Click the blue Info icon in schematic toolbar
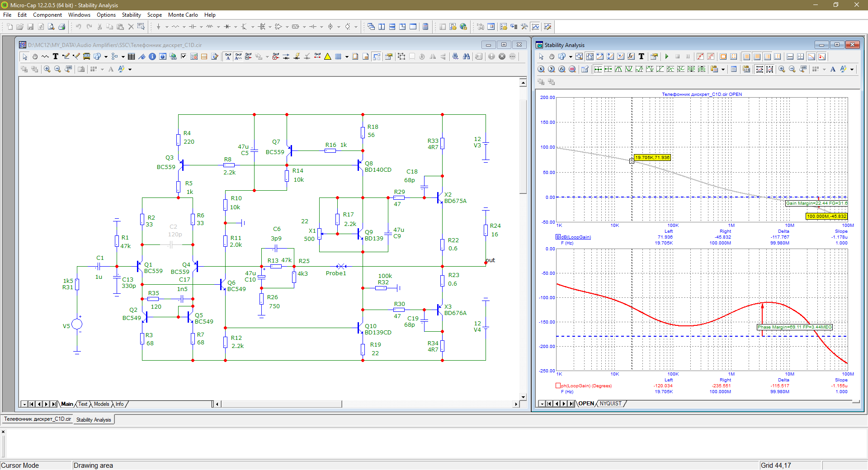Image resolution: width=868 pixels, height=470 pixels. point(152,56)
